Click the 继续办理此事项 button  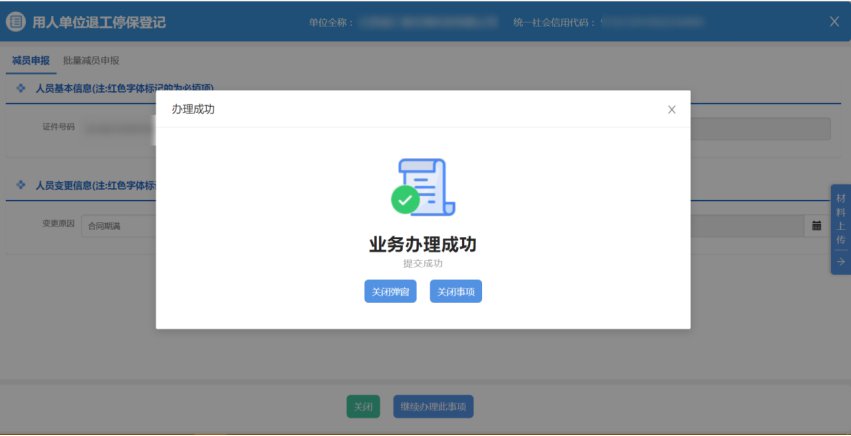click(433, 407)
